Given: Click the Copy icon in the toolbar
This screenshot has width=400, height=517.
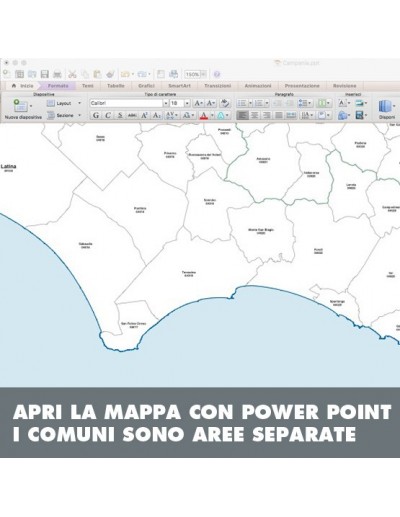Looking at the screenshot, I should pos(85,74).
